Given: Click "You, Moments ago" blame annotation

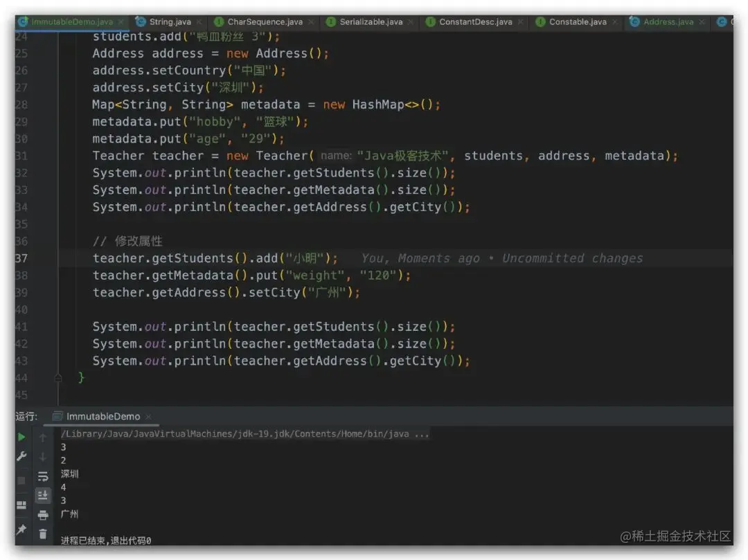Looking at the screenshot, I should (420, 258).
